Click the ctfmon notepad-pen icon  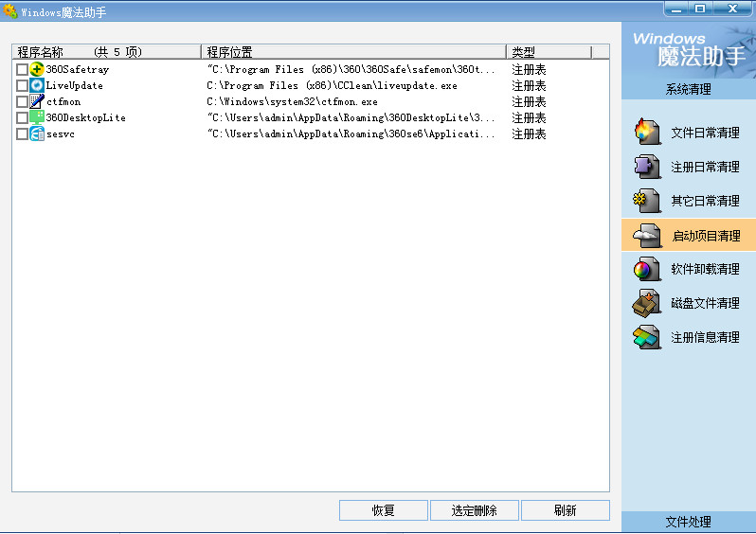click(x=37, y=101)
